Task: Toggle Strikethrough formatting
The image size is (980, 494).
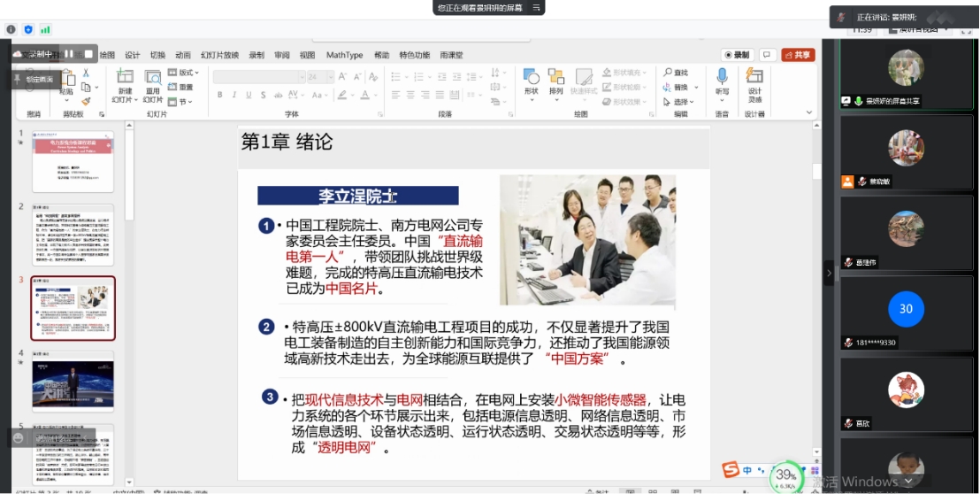Action: [278, 95]
